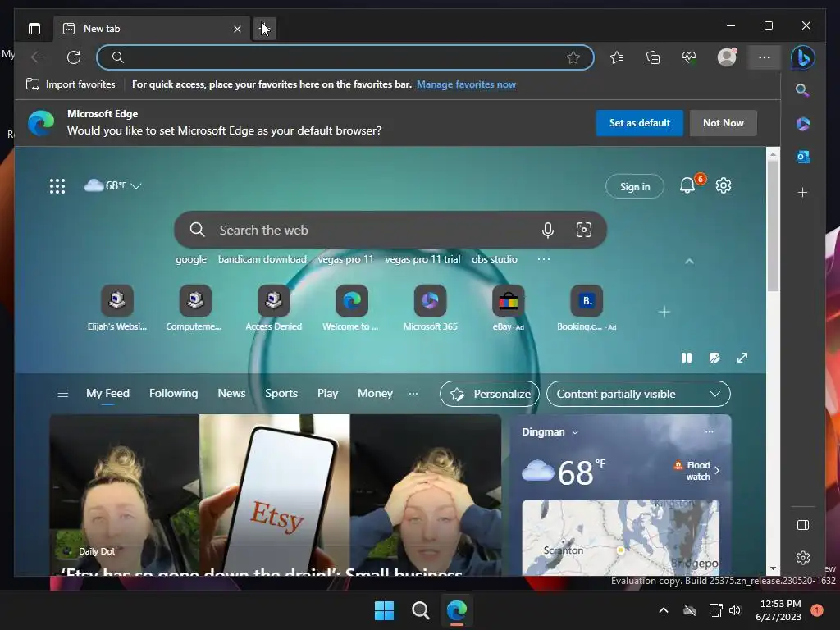Switch to the Money tab
The image size is (840, 630).
375,394
